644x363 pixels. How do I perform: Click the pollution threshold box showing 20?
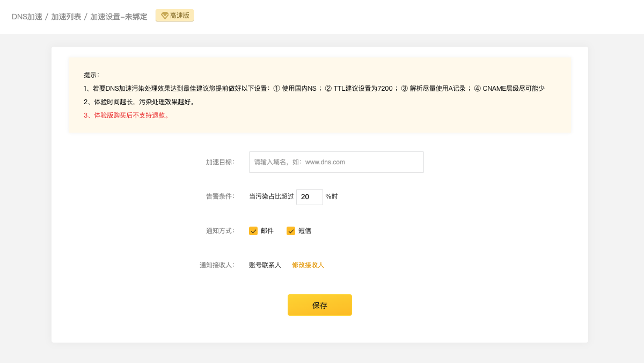(x=309, y=197)
